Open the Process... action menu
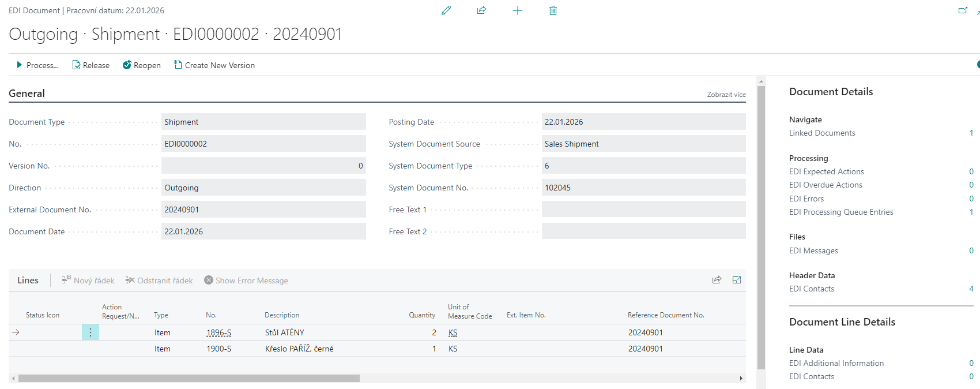Image resolution: width=980 pixels, height=389 pixels. [37, 65]
